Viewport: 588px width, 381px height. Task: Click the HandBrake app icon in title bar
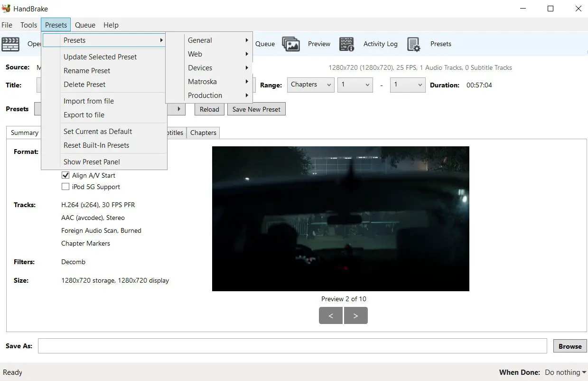6,9
